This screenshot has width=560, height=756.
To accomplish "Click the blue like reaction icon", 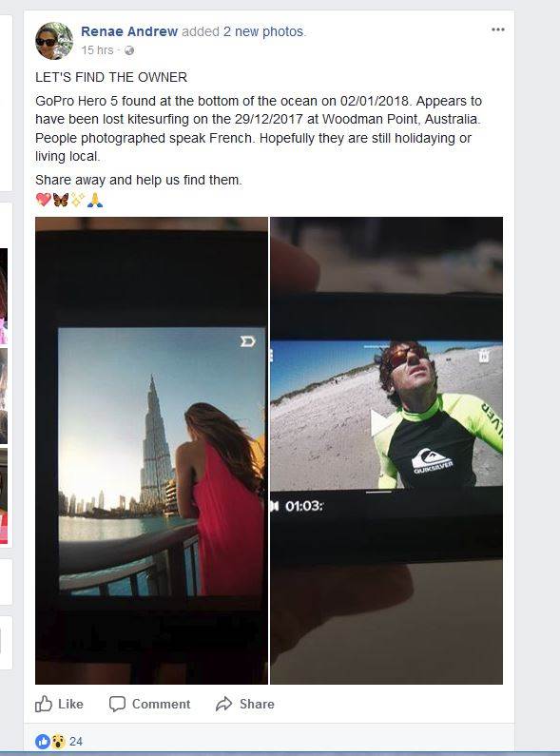I will [x=43, y=741].
